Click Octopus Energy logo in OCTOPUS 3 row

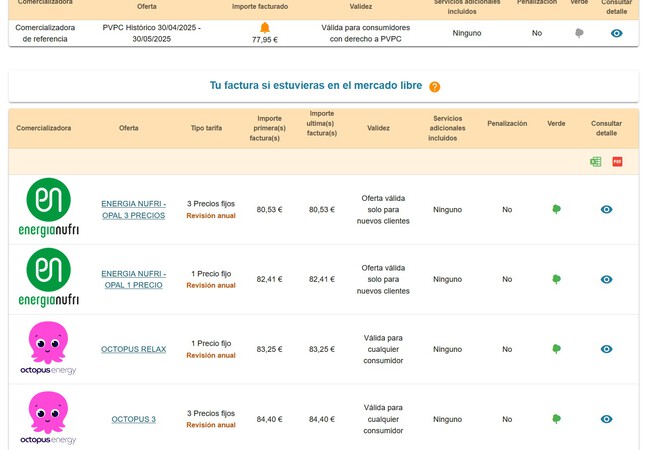(48, 418)
